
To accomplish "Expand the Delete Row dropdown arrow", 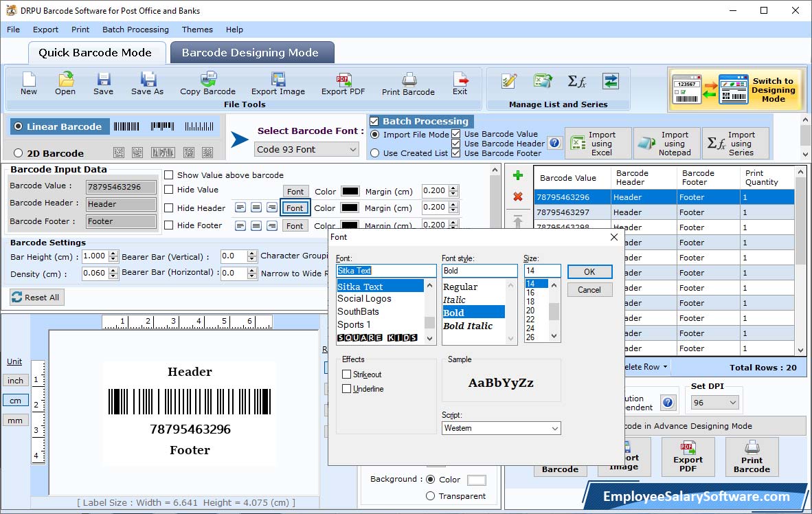I will click(666, 366).
